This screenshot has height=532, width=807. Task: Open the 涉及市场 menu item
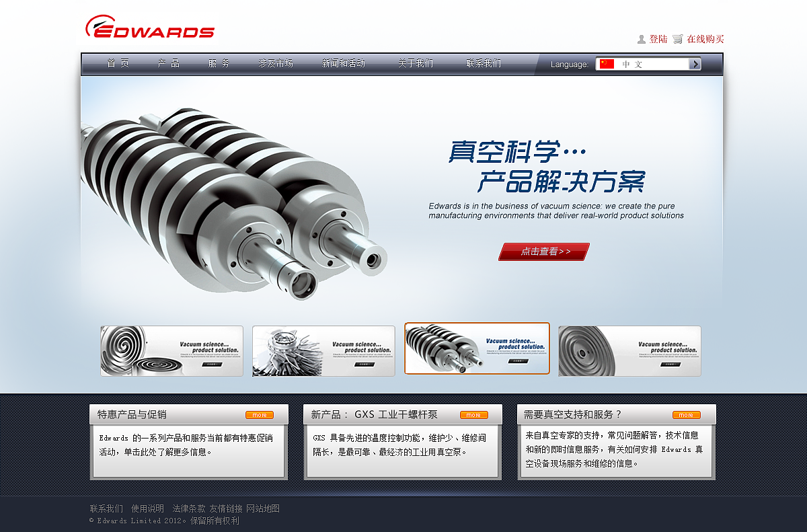click(276, 64)
